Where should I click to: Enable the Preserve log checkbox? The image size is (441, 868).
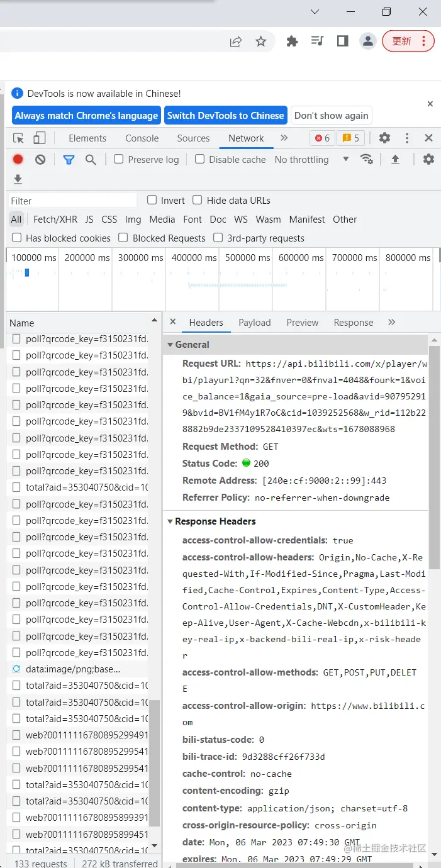pos(118,159)
